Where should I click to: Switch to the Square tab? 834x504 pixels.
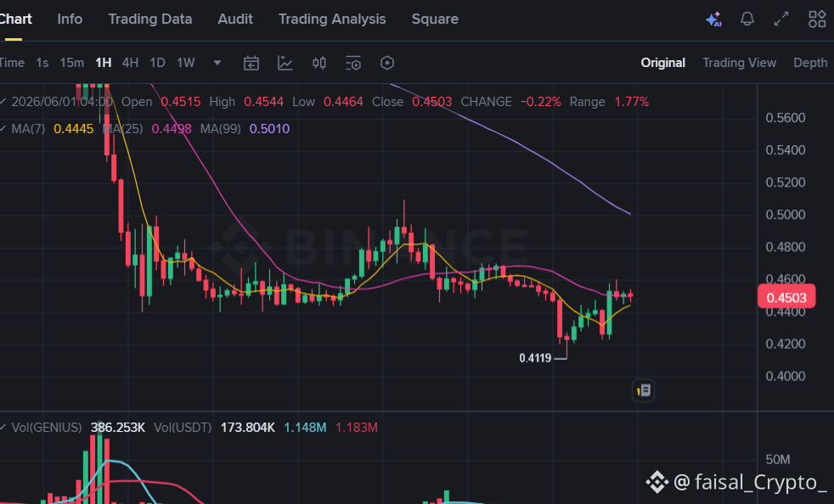tap(435, 20)
